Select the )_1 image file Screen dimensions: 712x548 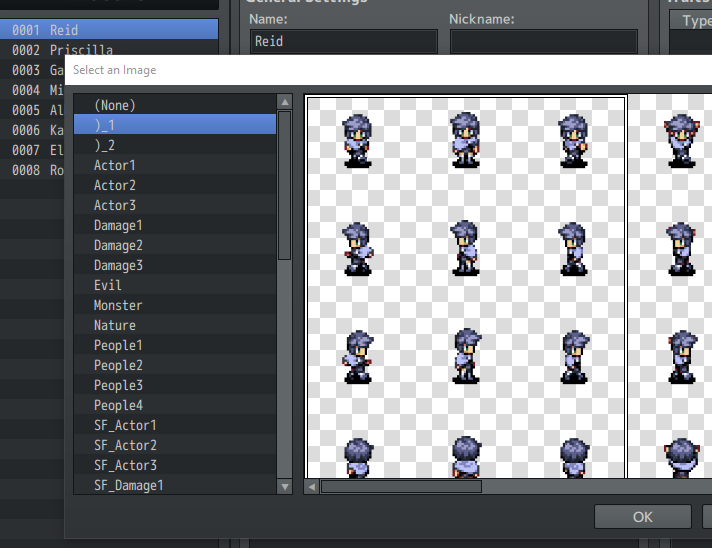175,125
